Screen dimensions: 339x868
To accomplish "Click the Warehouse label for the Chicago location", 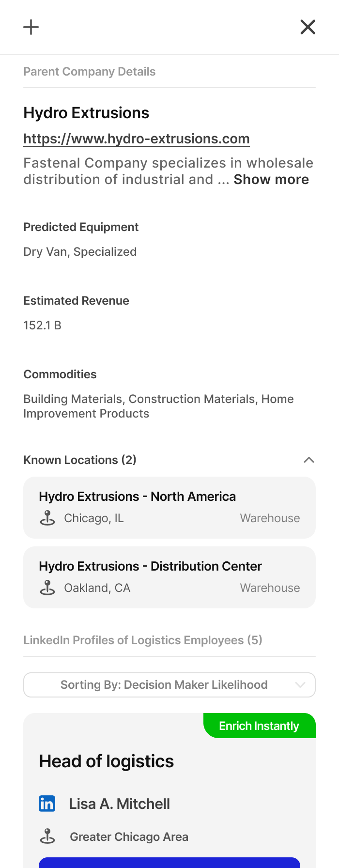I will [x=270, y=518].
